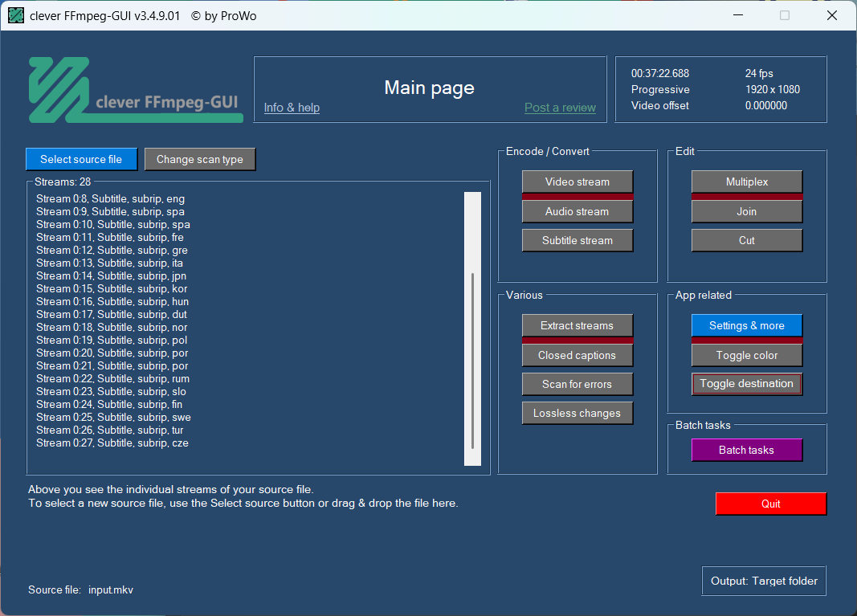
Task: Open Subtitle stream conversion
Action: pos(577,240)
